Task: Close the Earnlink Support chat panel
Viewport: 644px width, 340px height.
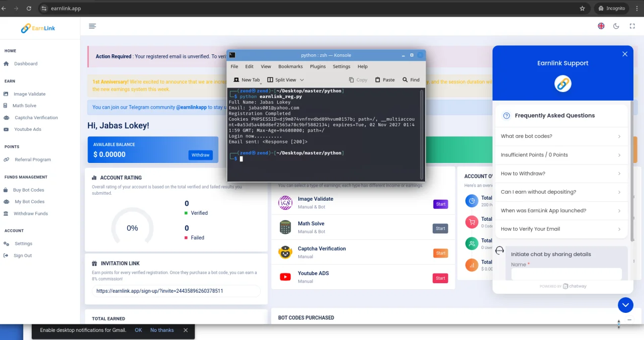Action: coord(625,54)
